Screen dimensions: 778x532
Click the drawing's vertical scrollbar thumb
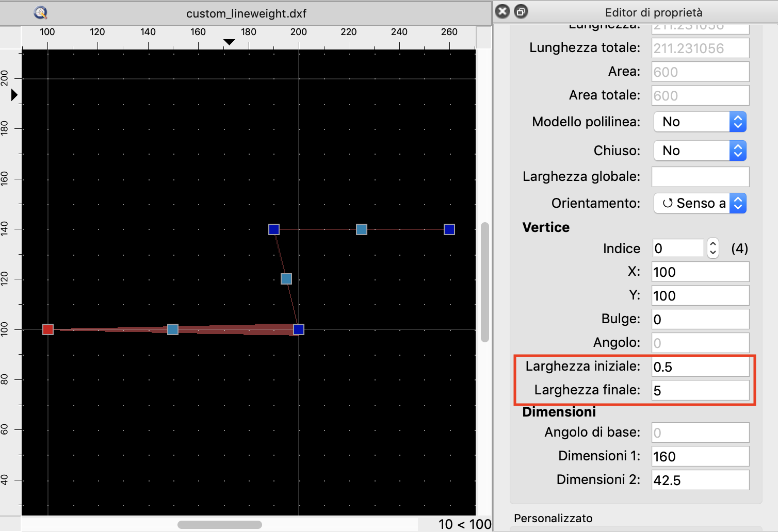coord(484,282)
